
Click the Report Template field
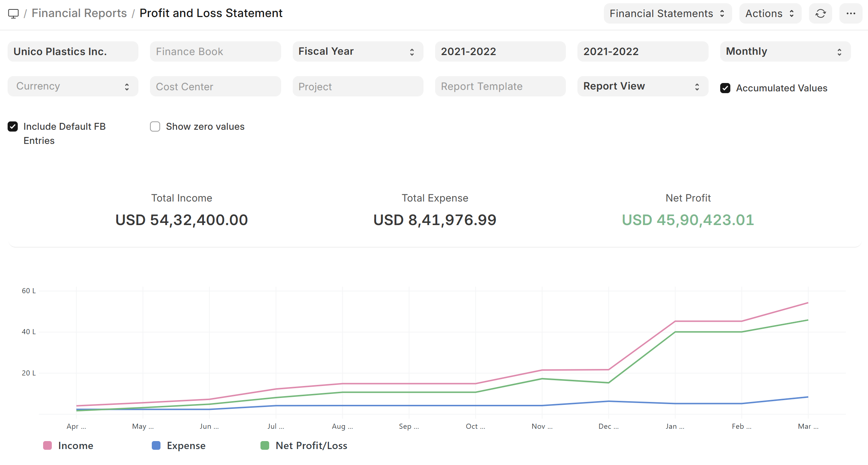pyautogui.click(x=500, y=86)
